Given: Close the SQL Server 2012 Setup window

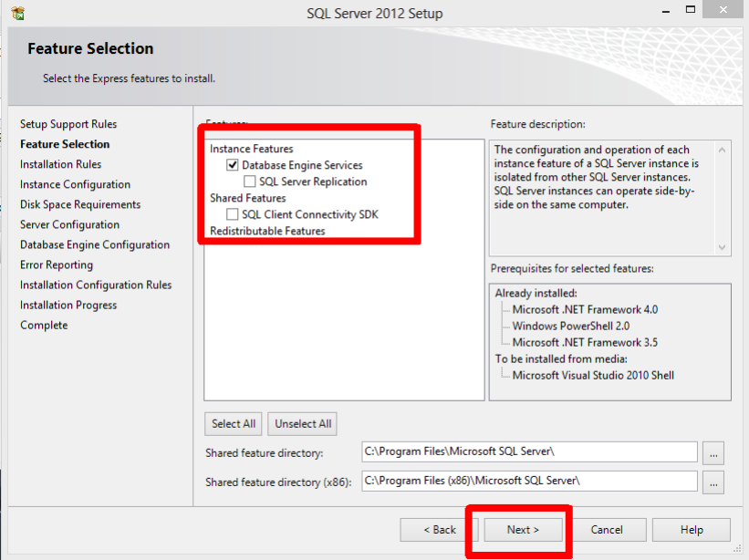Looking at the screenshot, I should [723, 9].
